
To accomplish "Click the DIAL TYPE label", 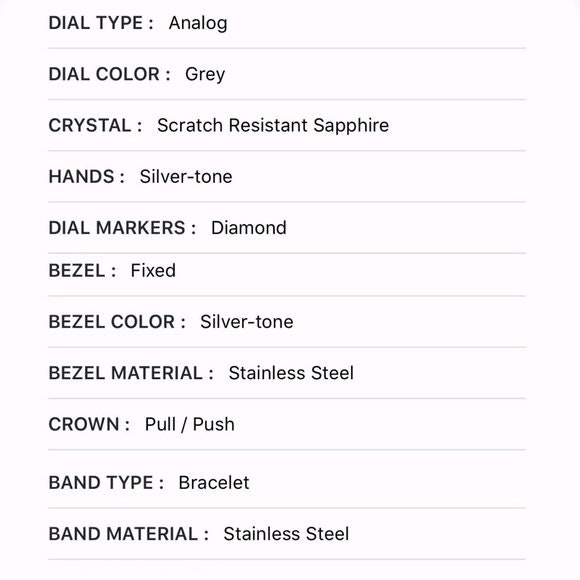I will pyautogui.click(x=101, y=23).
